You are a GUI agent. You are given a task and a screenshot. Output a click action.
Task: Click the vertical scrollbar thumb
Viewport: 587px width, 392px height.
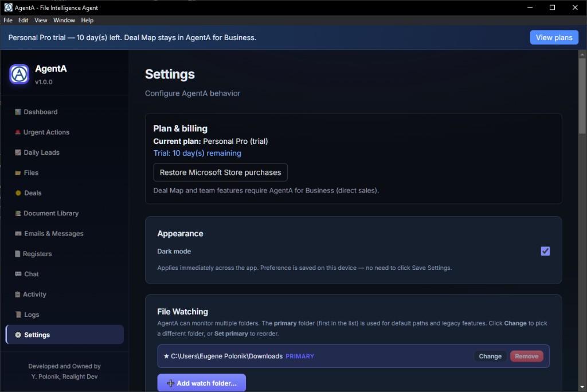click(582, 96)
